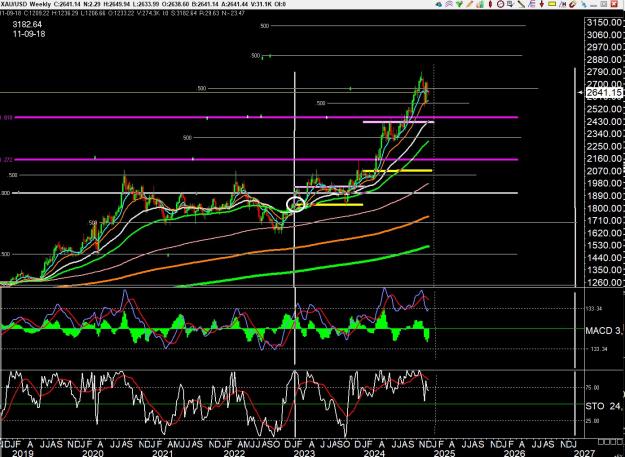This screenshot has height=457, width=625.
Task: Click the stochastic 25.00 level label
Action: 594,421
